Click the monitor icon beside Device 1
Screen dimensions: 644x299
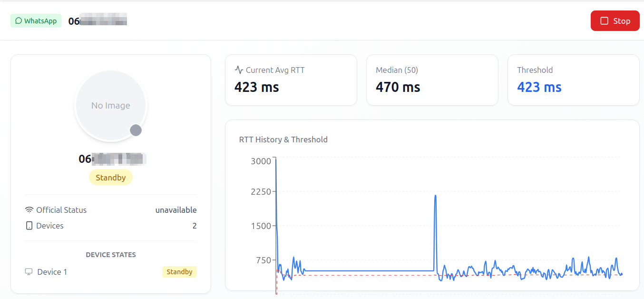29,272
